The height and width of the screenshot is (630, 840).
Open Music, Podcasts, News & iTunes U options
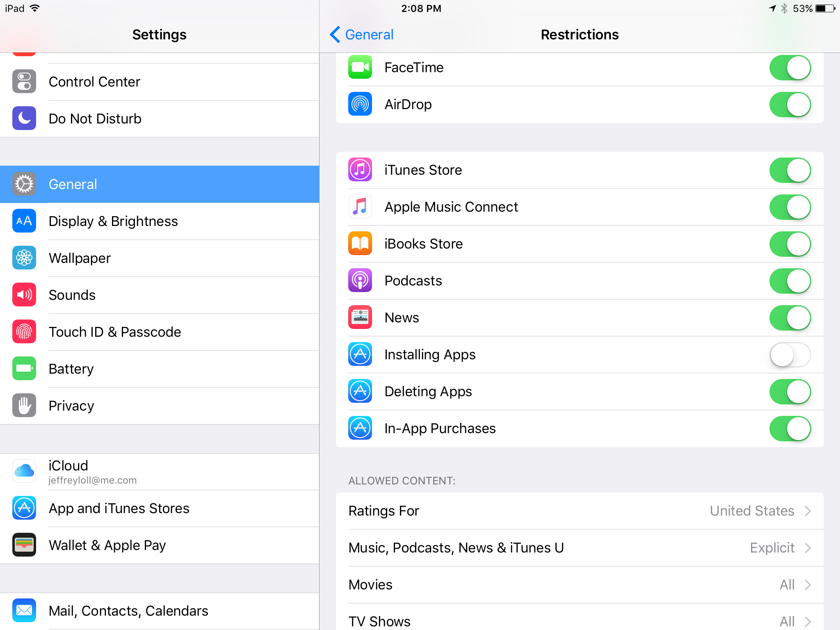point(579,548)
